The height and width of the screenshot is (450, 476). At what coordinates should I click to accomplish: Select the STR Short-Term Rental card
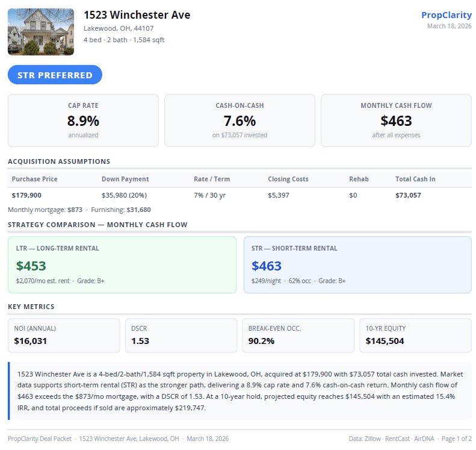coord(357,265)
